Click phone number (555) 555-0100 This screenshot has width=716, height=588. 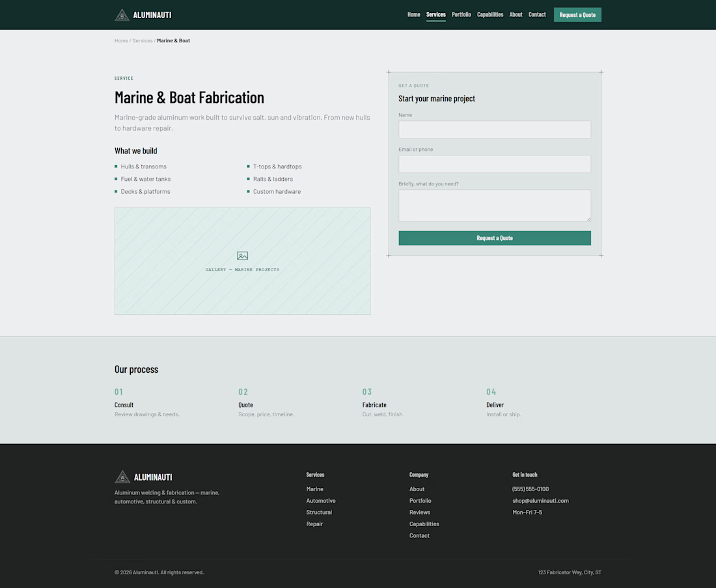pos(530,489)
